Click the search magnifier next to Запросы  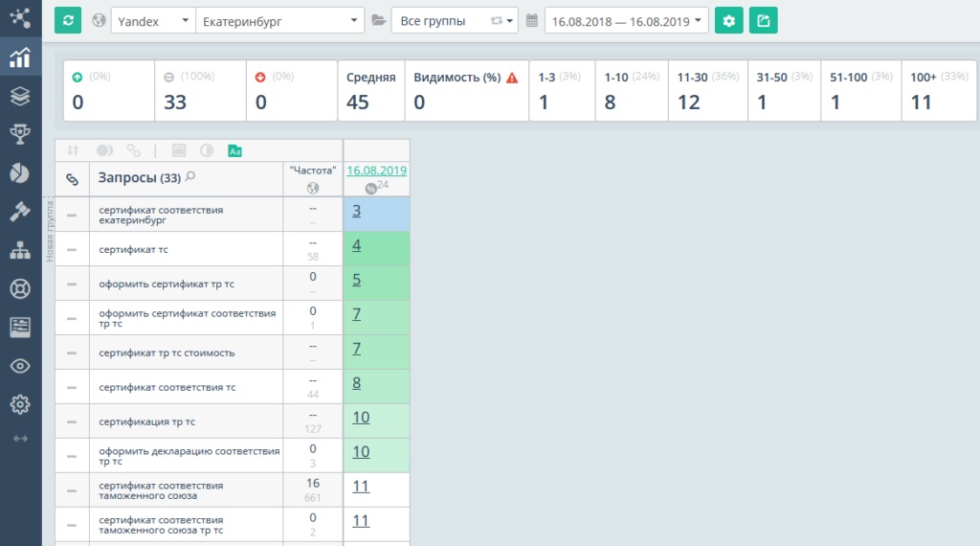(190, 176)
